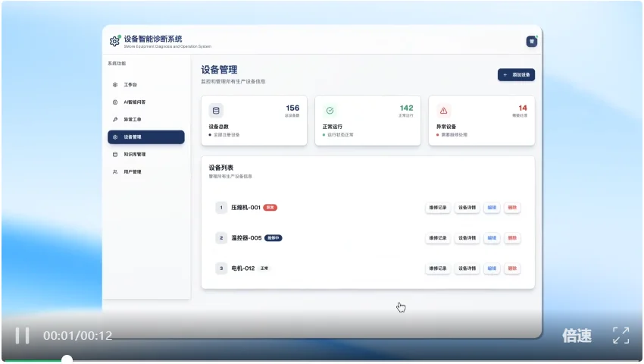644x364 pixels.
Task: Click the 设备列表 section heading
Action: (221, 168)
